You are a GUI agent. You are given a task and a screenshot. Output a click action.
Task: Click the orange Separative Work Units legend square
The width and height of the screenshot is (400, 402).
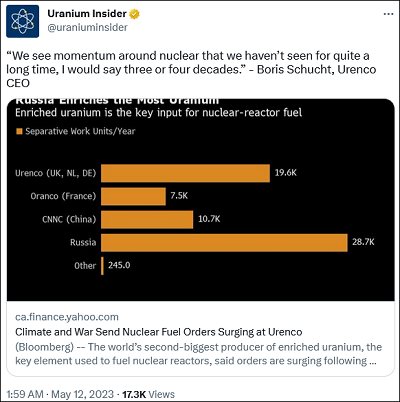[19, 131]
